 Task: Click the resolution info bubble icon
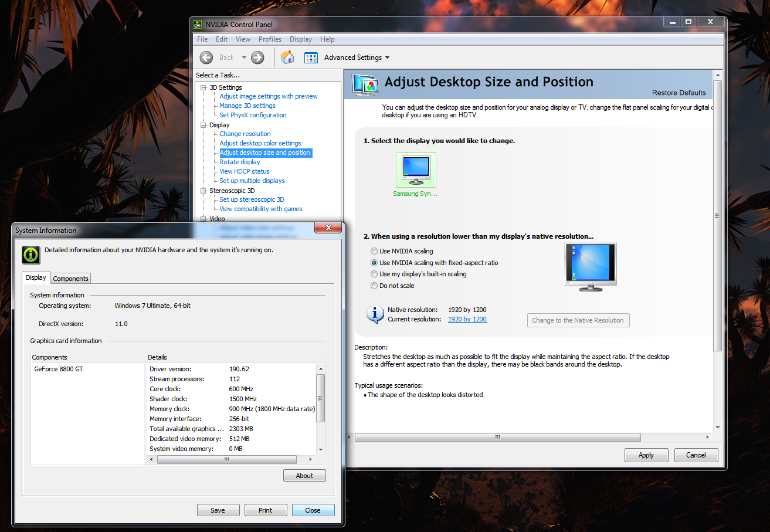(375, 314)
